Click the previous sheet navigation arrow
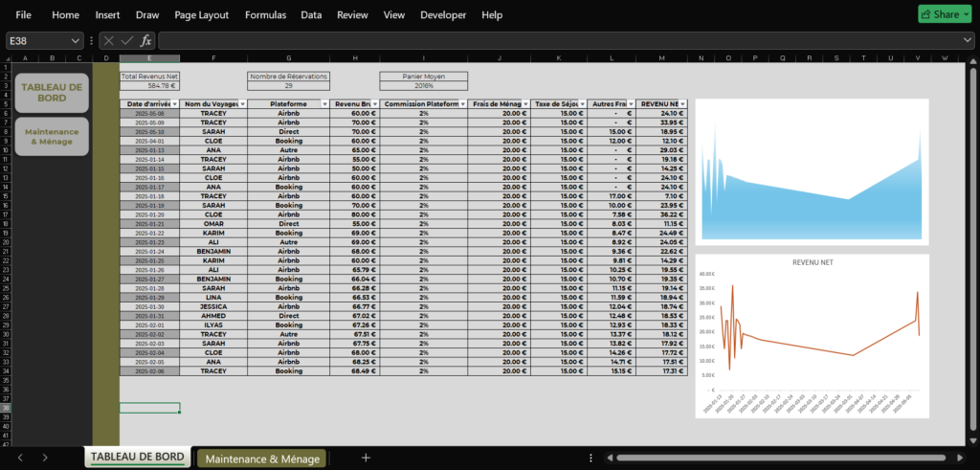 tap(20, 459)
